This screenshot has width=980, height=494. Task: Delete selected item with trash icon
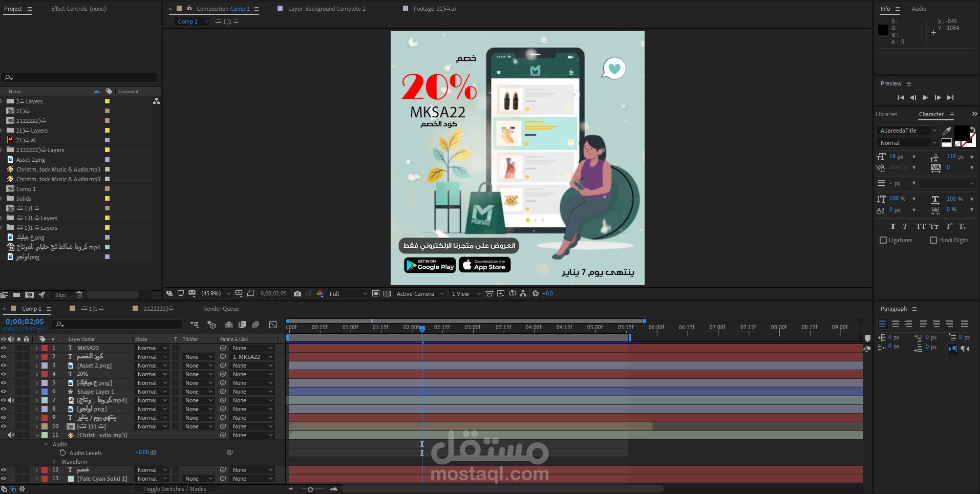(x=79, y=294)
